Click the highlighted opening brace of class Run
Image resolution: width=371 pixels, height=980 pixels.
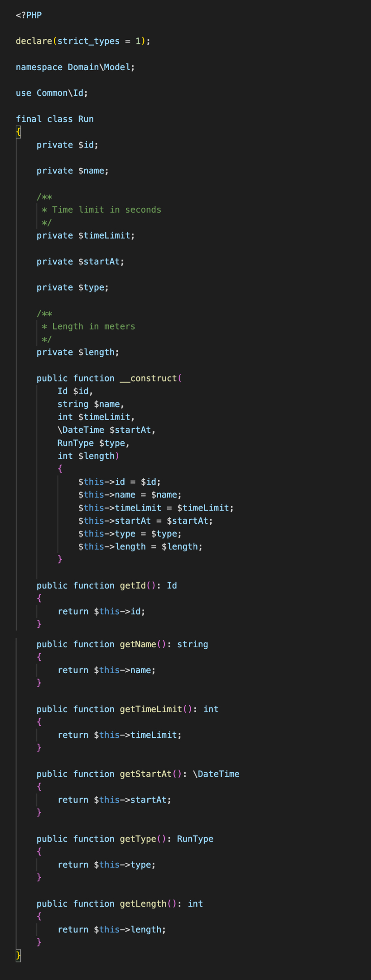[x=19, y=132]
